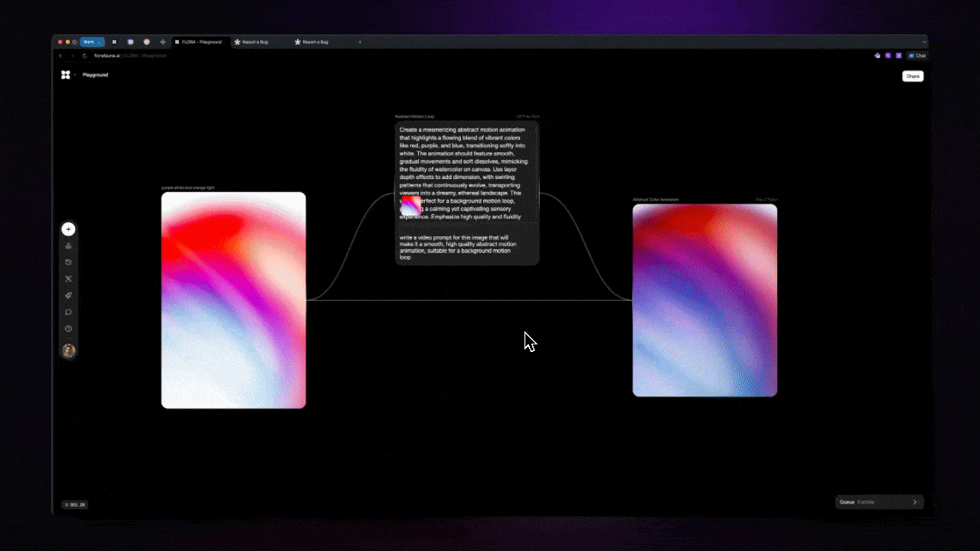Select the purple white and orange image node

click(x=234, y=300)
